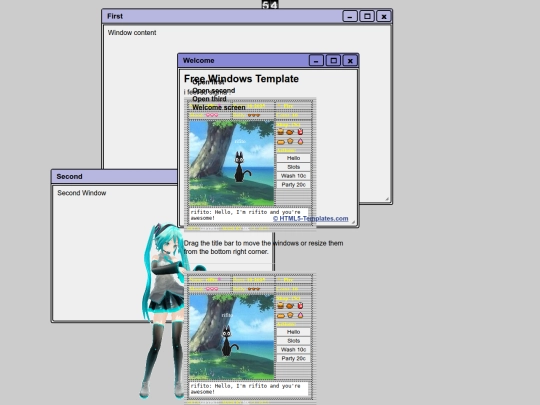Open the HTML5-Templates.com link

[x=311, y=219]
